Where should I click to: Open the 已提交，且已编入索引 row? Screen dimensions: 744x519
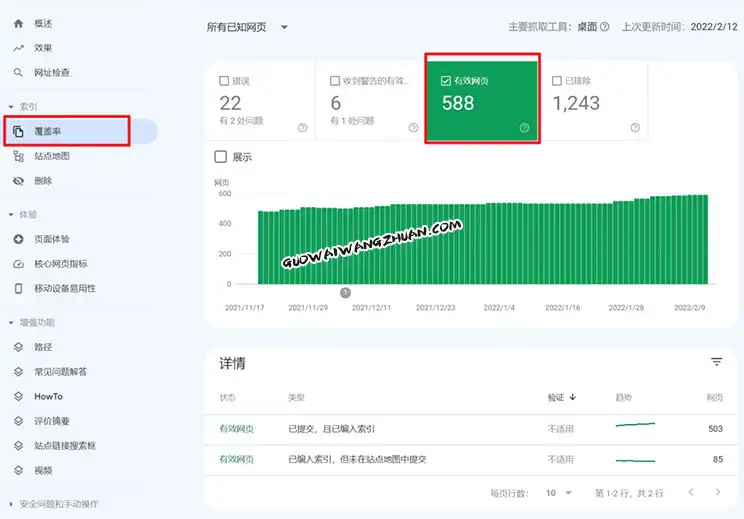(470, 429)
